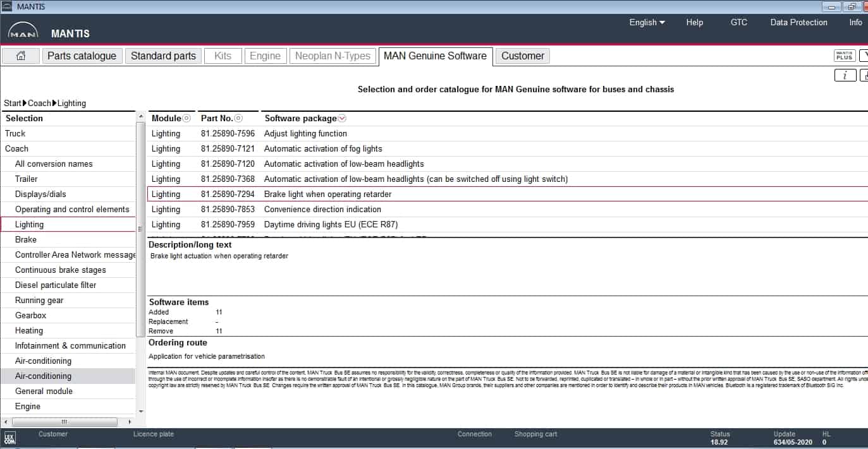
Task: Select Diesel particulate filter category
Action: click(68, 285)
